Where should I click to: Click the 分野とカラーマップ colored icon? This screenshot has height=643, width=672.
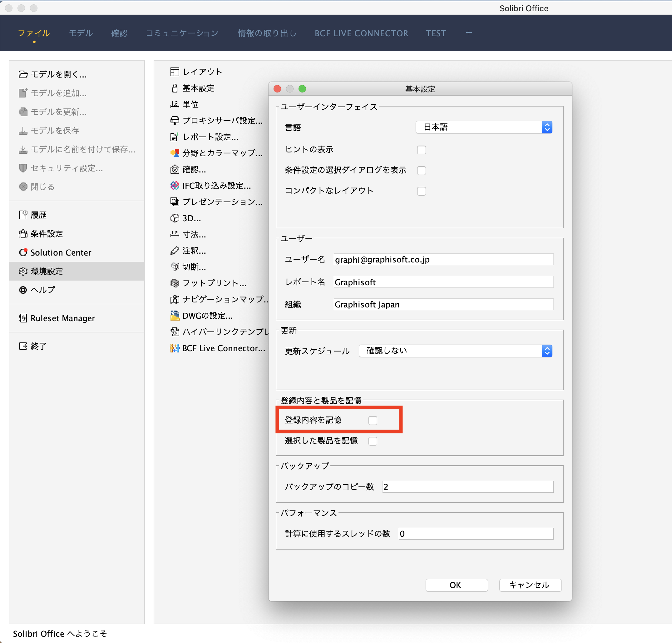(175, 153)
